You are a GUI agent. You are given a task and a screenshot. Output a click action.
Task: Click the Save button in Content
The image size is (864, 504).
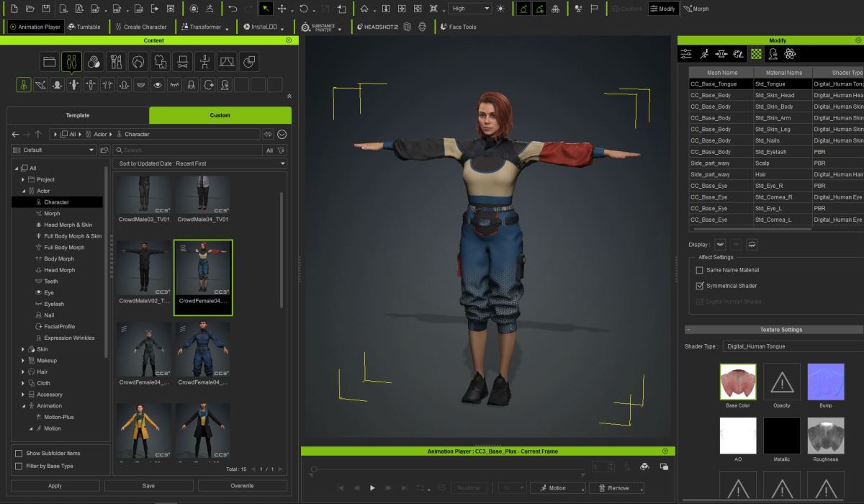pyautogui.click(x=148, y=486)
